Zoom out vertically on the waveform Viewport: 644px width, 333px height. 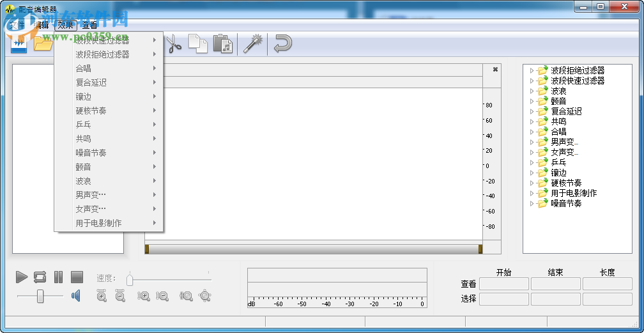tap(163, 295)
